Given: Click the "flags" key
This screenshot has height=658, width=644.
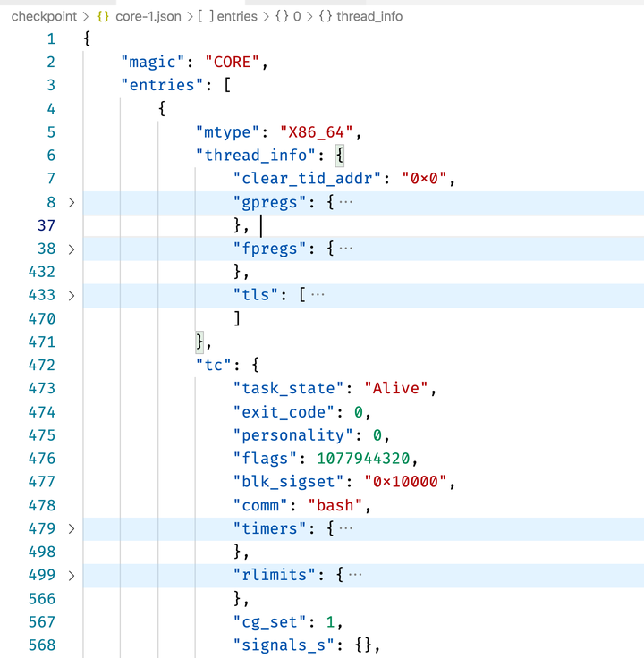Looking at the screenshot, I should click(266, 459).
